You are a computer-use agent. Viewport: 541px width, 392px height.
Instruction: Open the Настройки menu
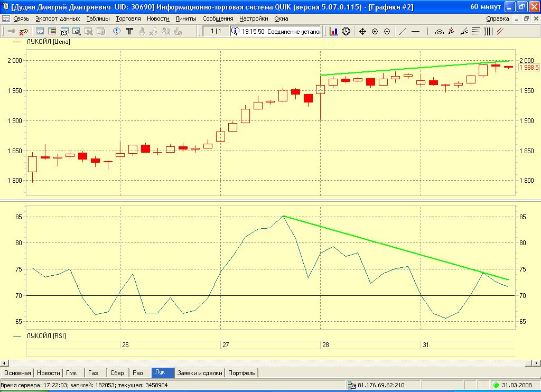(254, 18)
